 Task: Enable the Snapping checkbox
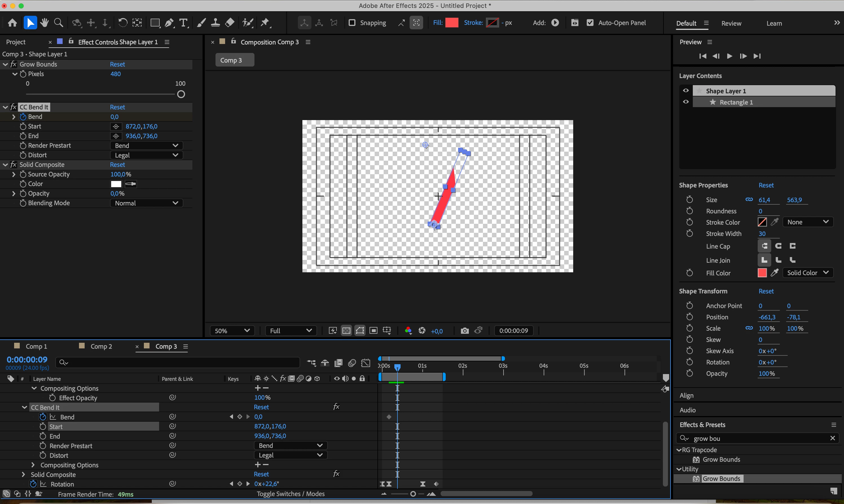click(x=352, y=23)
